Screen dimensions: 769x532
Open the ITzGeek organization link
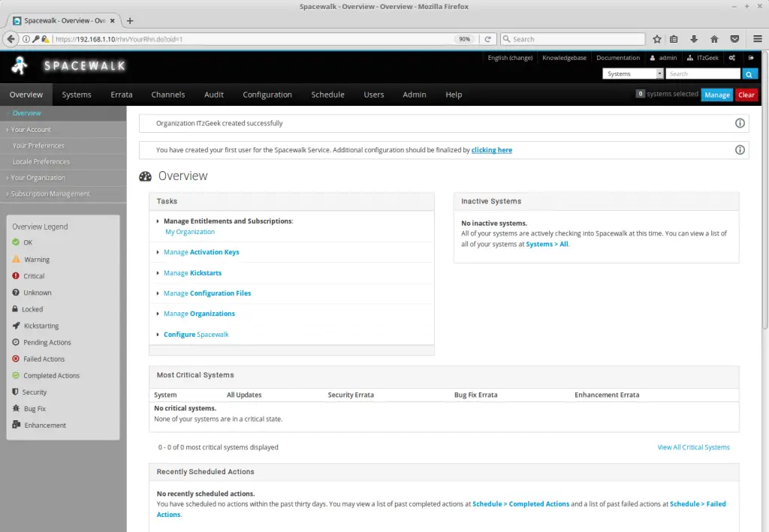point(703,58)
